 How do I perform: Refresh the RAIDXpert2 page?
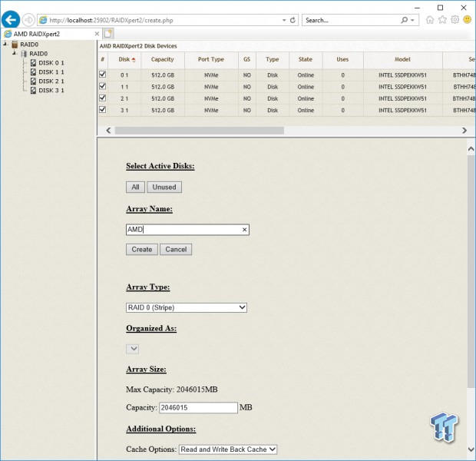pyautogui.click(x=293, y=20)
